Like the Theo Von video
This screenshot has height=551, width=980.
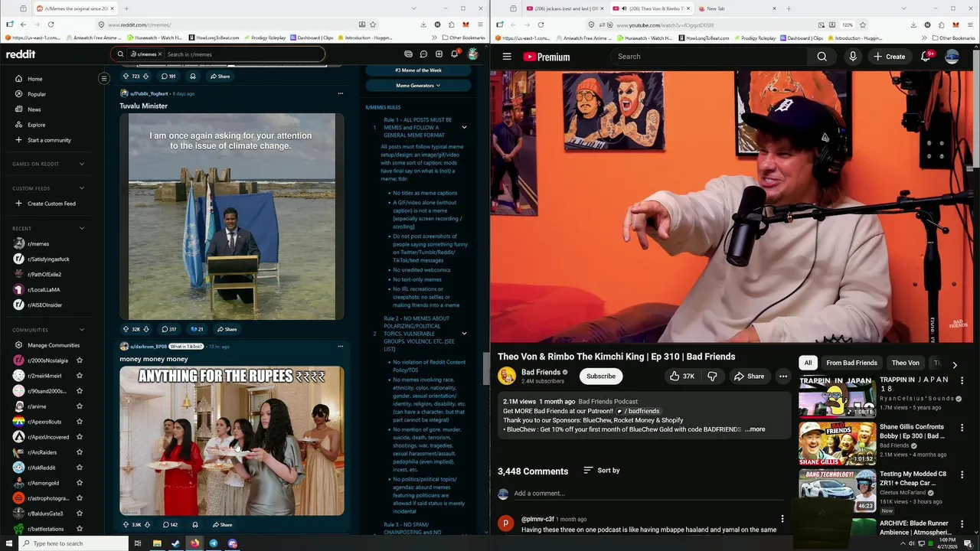(x=681, y=376)
